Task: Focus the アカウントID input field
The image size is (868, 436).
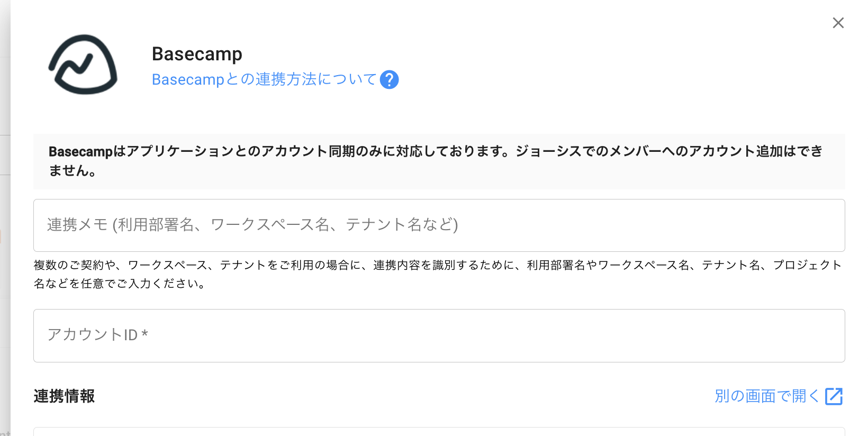Action: pos(439,335)
